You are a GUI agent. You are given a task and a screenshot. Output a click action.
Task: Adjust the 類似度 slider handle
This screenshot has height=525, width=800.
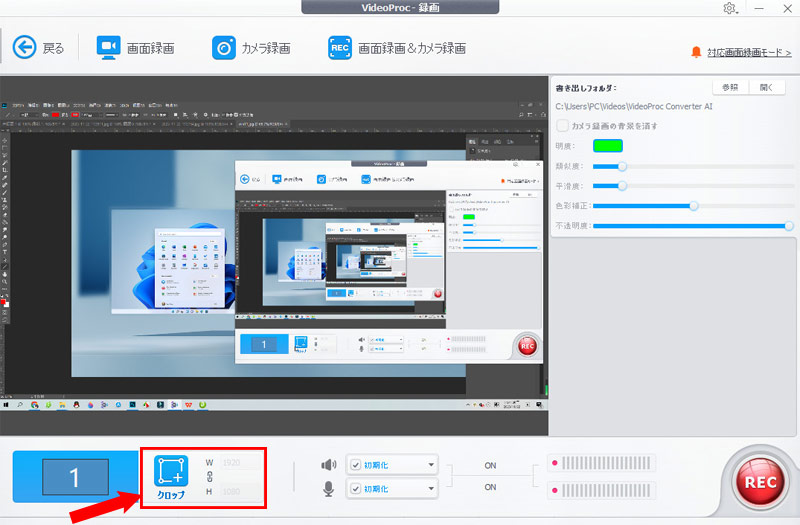pyautogui.click(x=622, y=166)
